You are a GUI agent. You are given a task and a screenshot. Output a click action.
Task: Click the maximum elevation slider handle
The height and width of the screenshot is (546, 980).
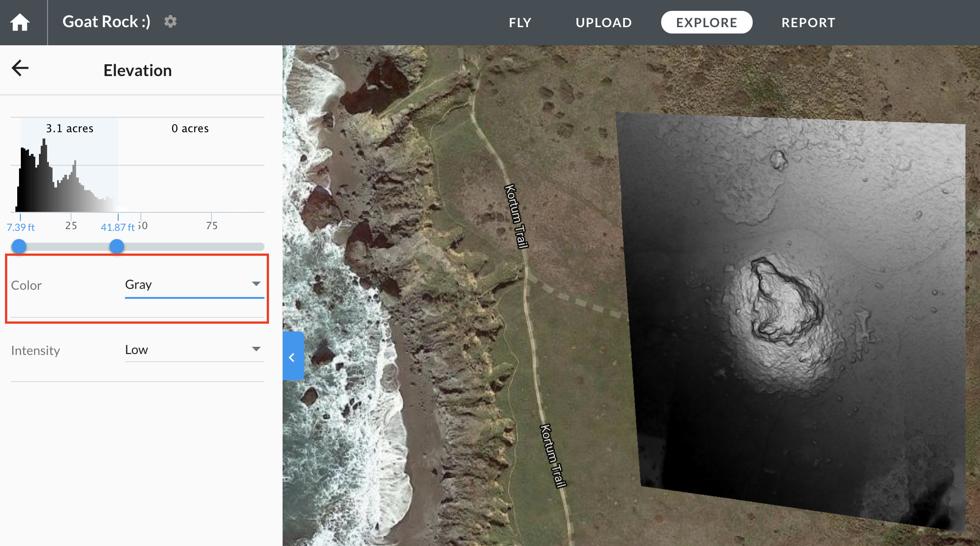pyautogui.click(x=117, y=246)
